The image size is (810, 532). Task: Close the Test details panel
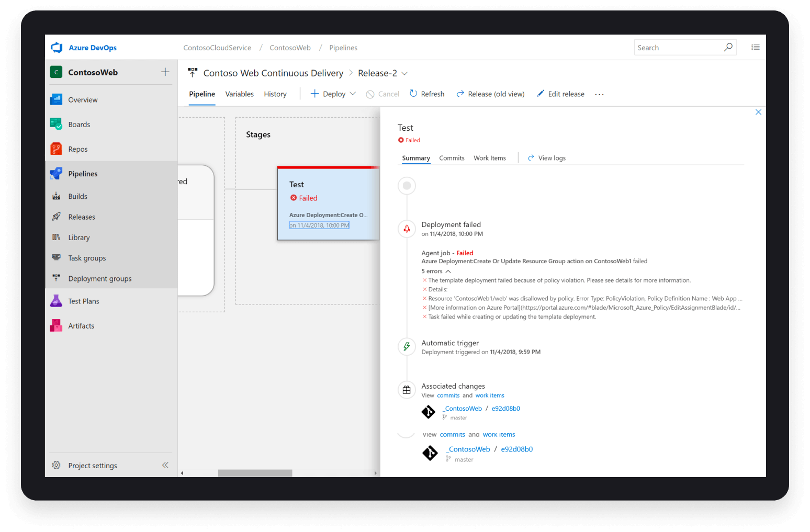point(758,112)
